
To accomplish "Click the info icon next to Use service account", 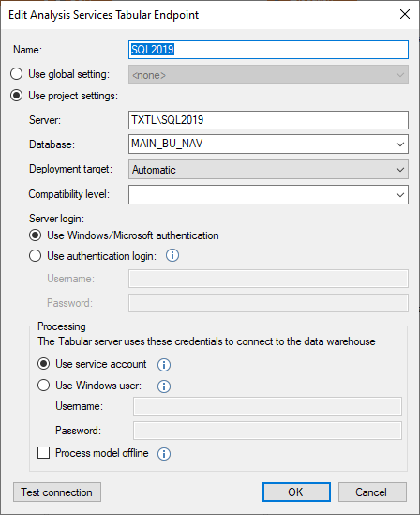I will pos(164,365).
